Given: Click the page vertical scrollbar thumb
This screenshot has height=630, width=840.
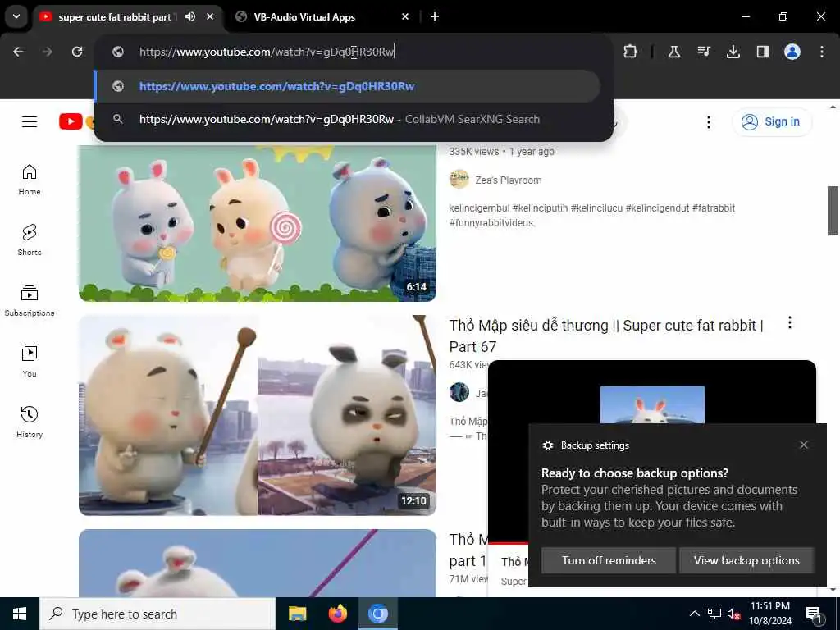Looking at the screenshot, I should tap(833, 211).
